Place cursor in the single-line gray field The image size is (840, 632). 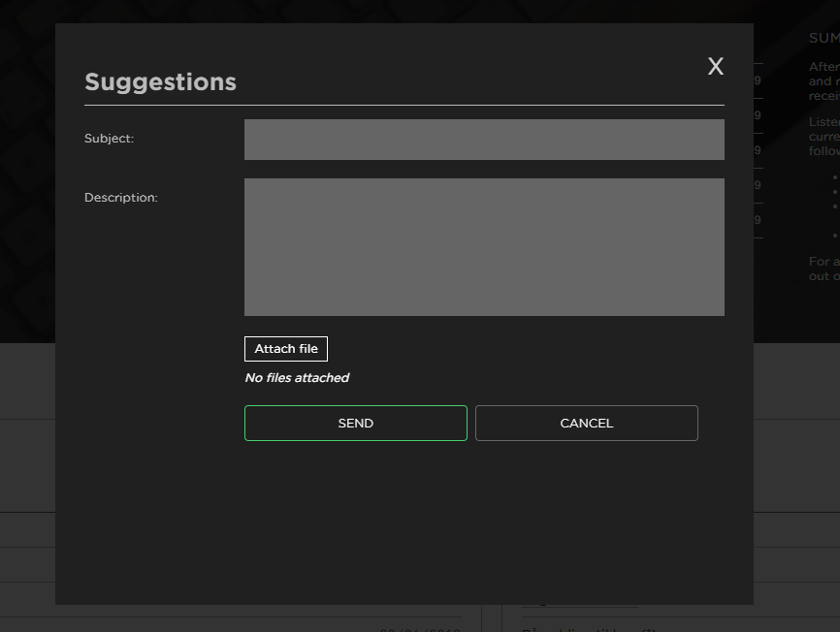point(484,140)
